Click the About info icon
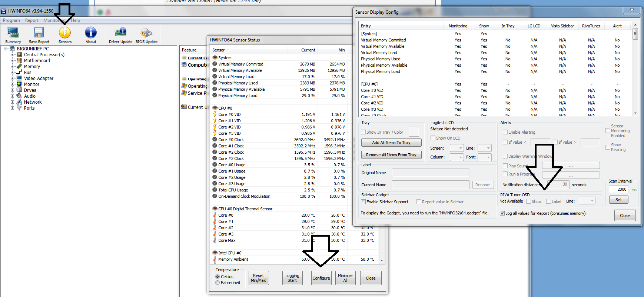644x297 pixels. pyautogui.click(x=91, y=35)
